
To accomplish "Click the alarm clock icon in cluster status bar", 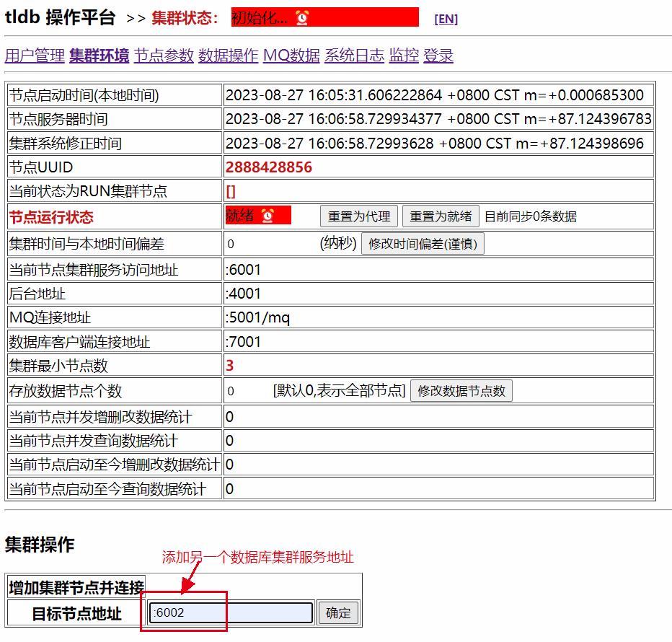I will tap(301, 19).
